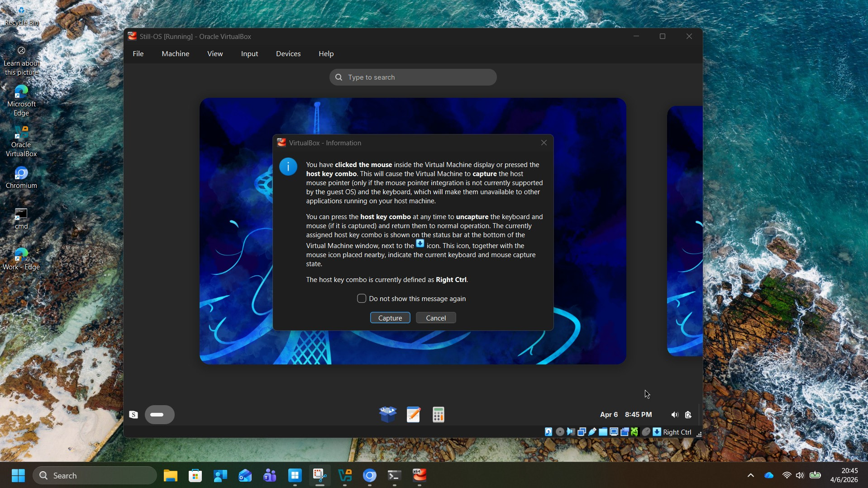868x488 pixels.
Task: Click the audio status icon beside optical disc
Action: 571,432
